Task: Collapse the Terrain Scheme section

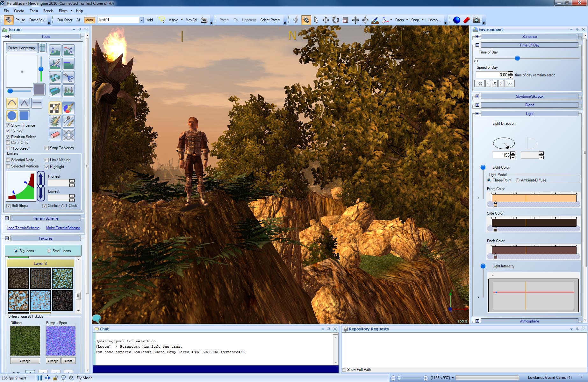Action: coord(7,218)
